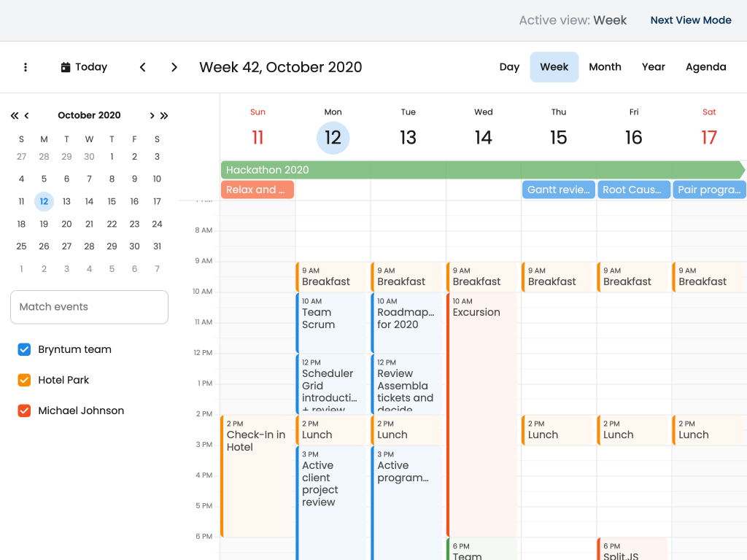Select the Day view tab
Viewport: 747px width, 560px height.
pyautogui.click(x=509, y=67)
